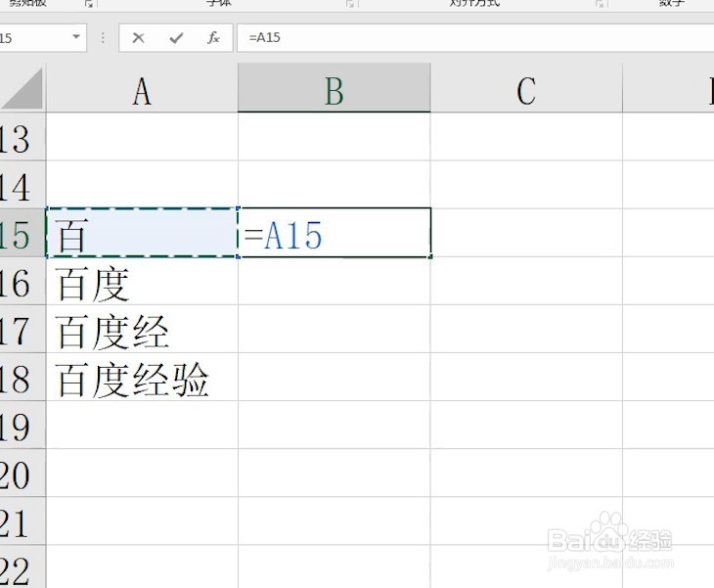Viewport: 714px width, 588px height.
Task: Cancel the formula entry with X icon
Action: (138, 38)
